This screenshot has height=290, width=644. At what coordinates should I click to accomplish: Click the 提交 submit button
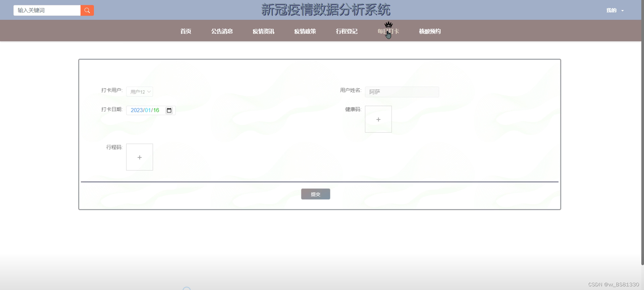click(316, 194)
